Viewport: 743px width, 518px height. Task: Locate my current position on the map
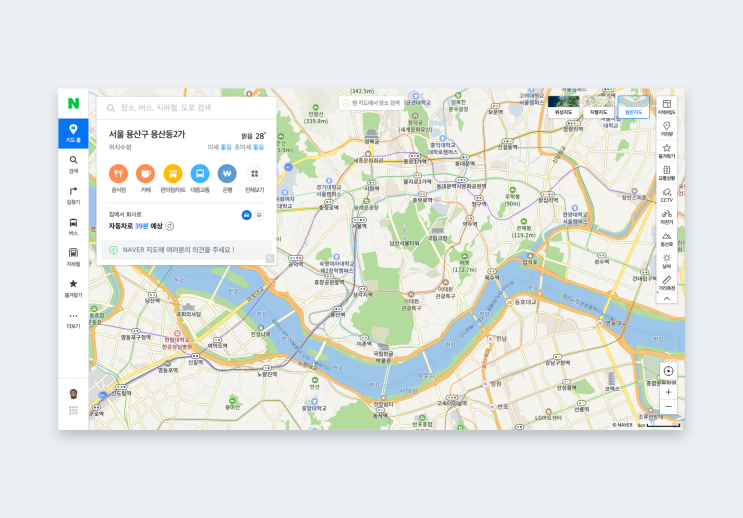(x=668, y=371)
